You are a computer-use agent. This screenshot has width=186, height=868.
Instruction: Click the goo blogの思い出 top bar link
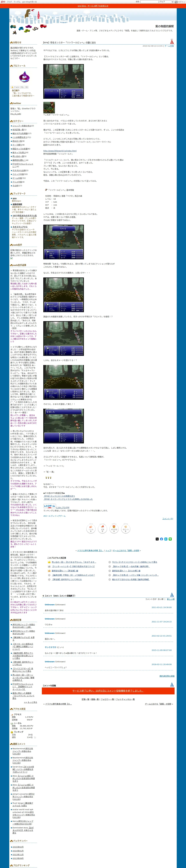(29, 2)
